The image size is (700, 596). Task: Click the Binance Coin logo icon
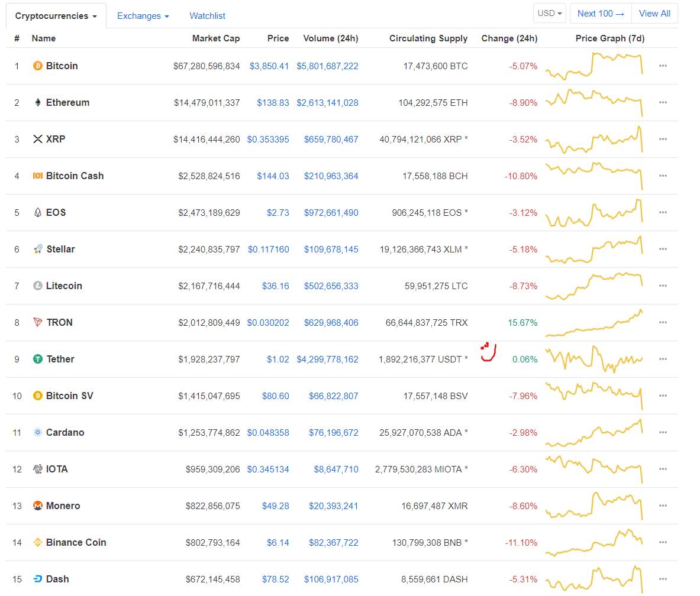tap(38, 542)
